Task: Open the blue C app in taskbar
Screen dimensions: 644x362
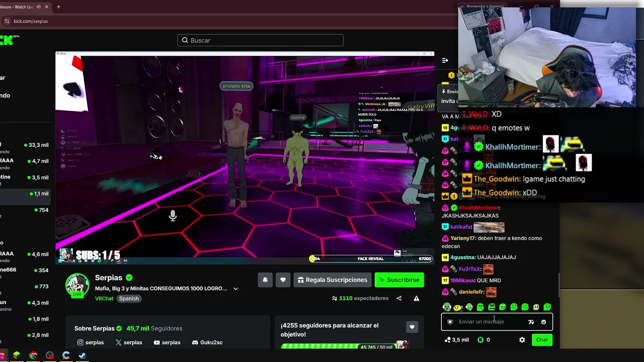Action: tap(66, 355)
